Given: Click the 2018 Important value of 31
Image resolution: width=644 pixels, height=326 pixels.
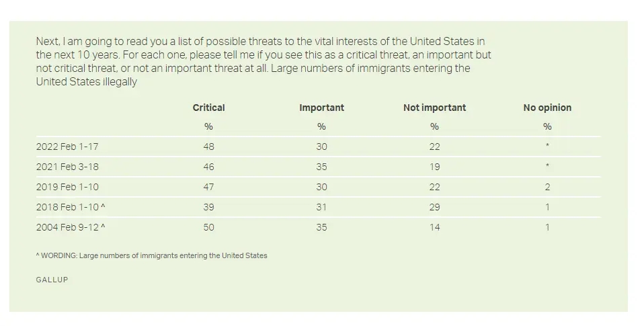Looking at the screenshot, I should [321, 207].
